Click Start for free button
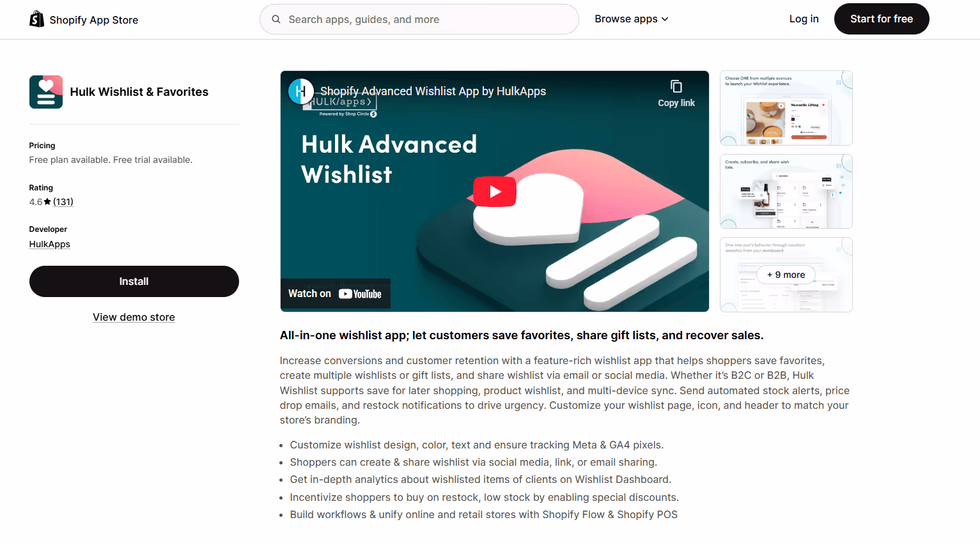Screen dimensions: 980x543 [882, 19]
